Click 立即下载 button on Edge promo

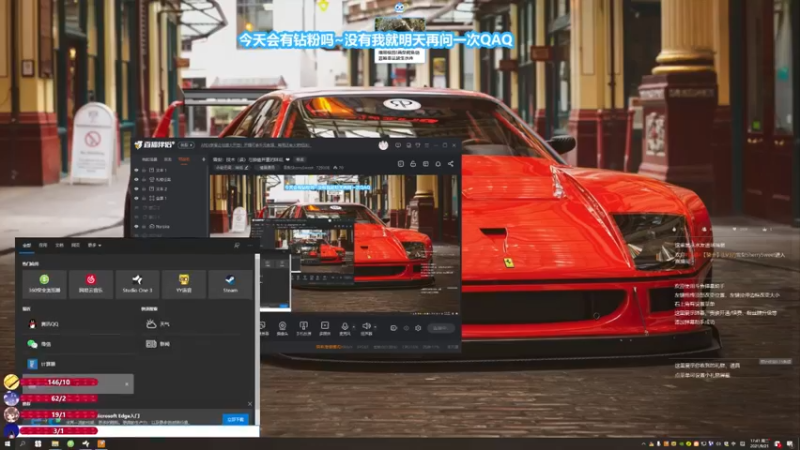point(236,419)
